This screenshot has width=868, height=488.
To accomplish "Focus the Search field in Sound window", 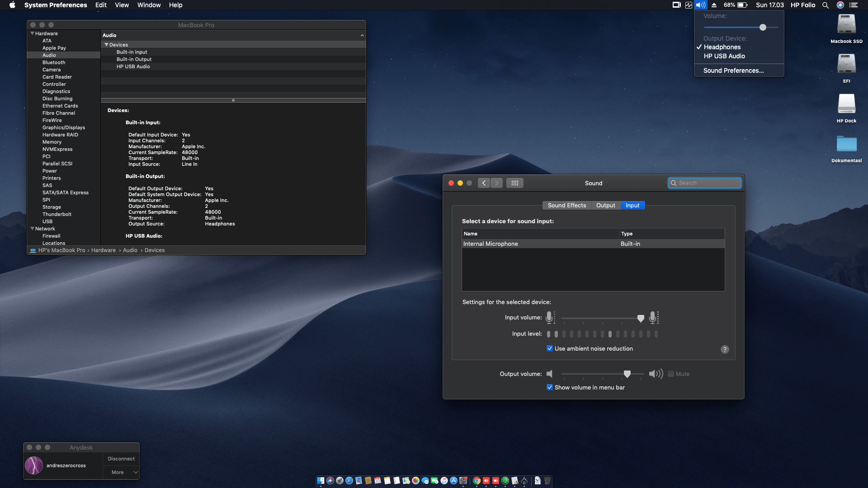I will (705, 183).
